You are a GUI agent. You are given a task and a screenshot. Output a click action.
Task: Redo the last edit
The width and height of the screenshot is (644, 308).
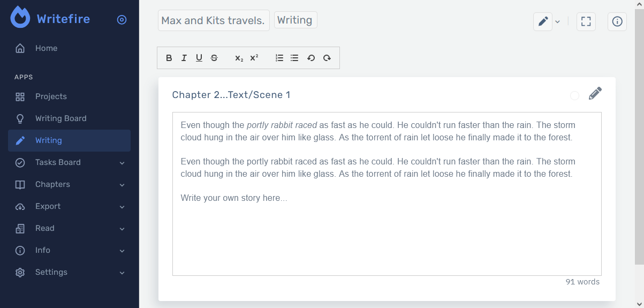click(327, 58)
